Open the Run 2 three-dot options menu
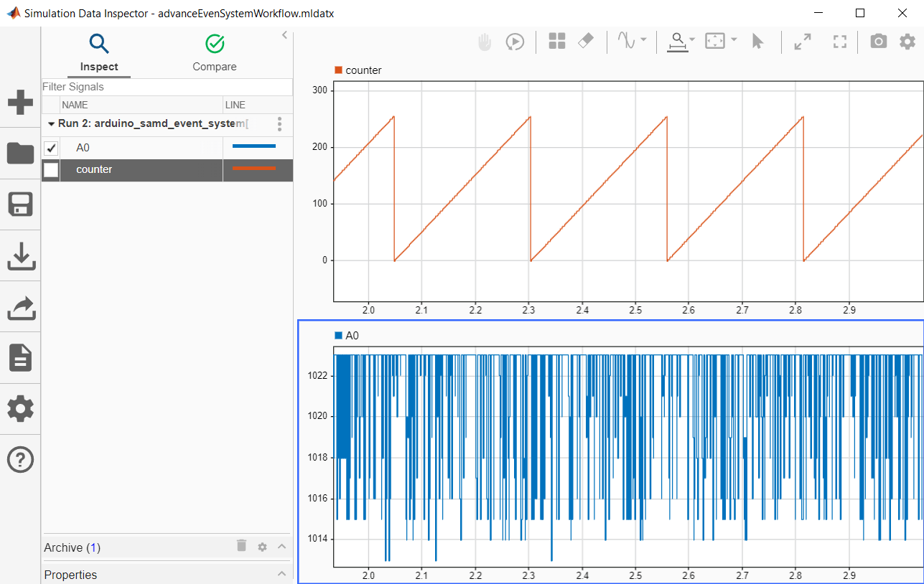 point(279,123)
